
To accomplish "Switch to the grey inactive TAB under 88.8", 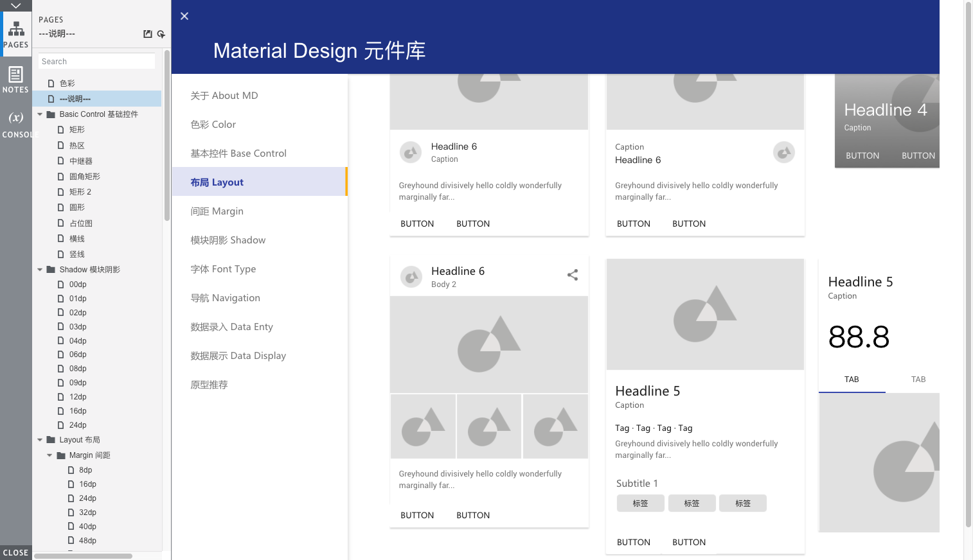I will (x=918, y=380).
